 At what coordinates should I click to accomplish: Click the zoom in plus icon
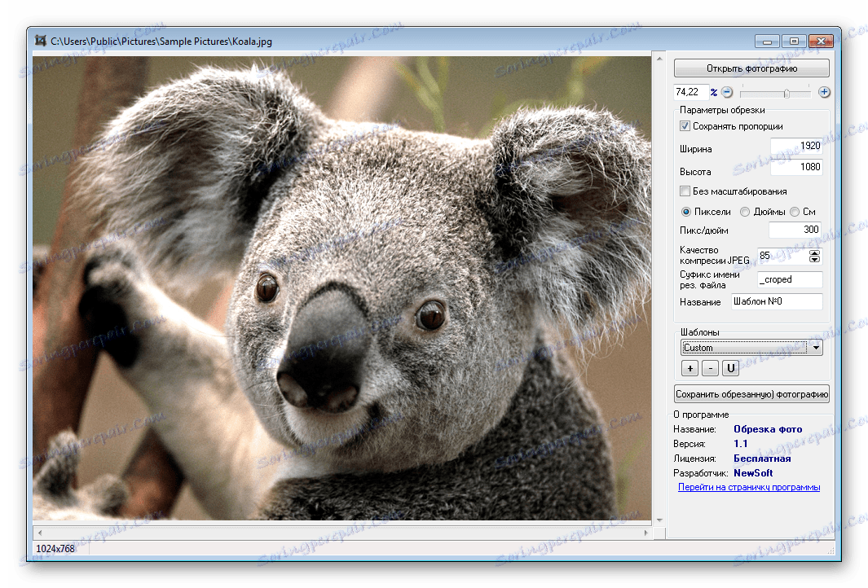824,92
